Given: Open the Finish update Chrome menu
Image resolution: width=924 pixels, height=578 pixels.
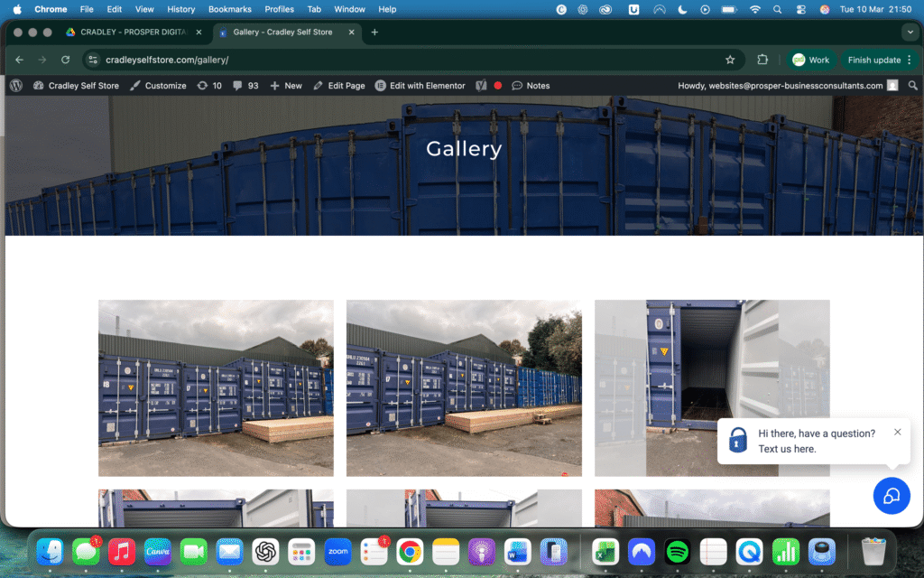Looking at the screenshot, I should point(880,60).
